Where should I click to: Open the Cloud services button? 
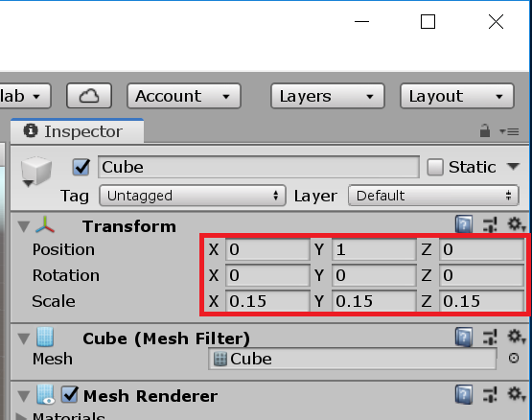tap(89, 96)
